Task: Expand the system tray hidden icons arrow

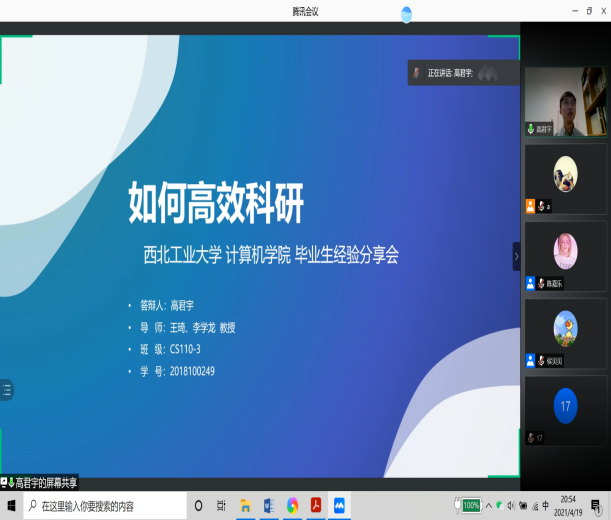Action: tap(487, 505)
